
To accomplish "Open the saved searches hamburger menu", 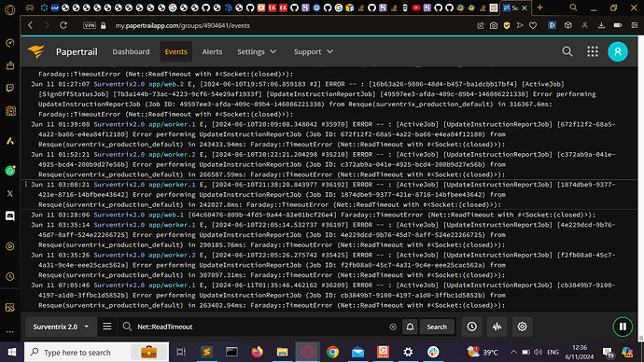I will click(x=106, y=327).
